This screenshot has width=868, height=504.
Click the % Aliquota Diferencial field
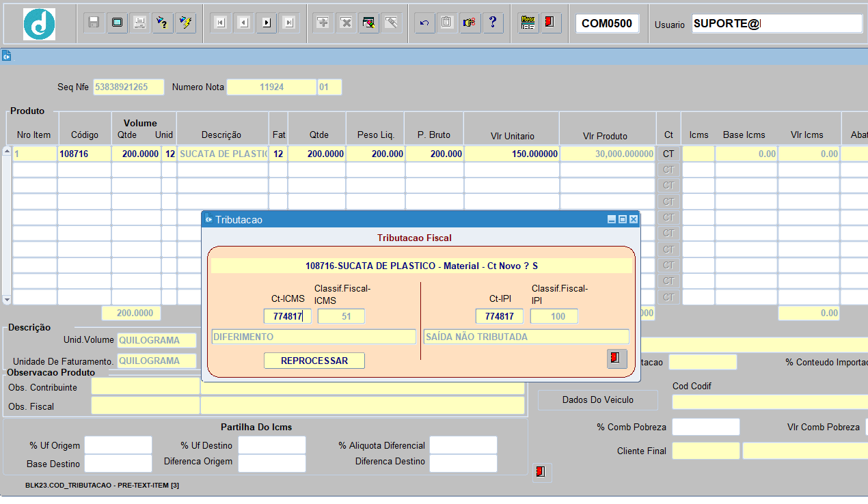click(463, 445)
